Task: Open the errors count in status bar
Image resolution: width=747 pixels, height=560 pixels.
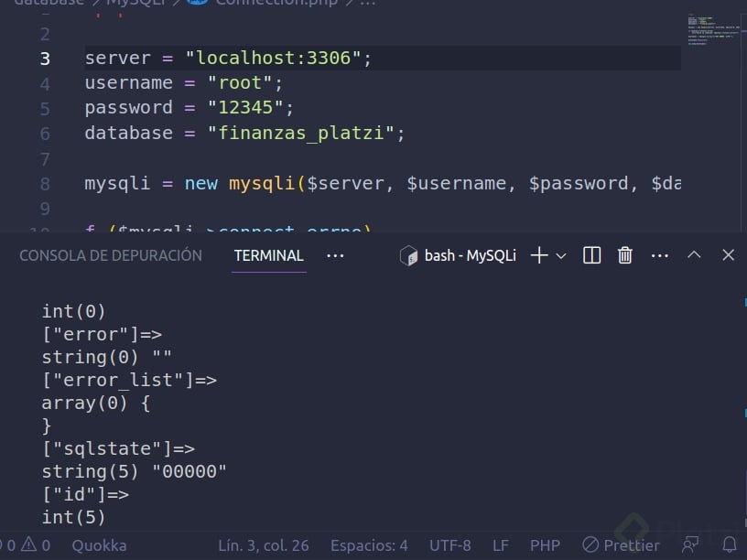Action: click(x=8, y=545)
